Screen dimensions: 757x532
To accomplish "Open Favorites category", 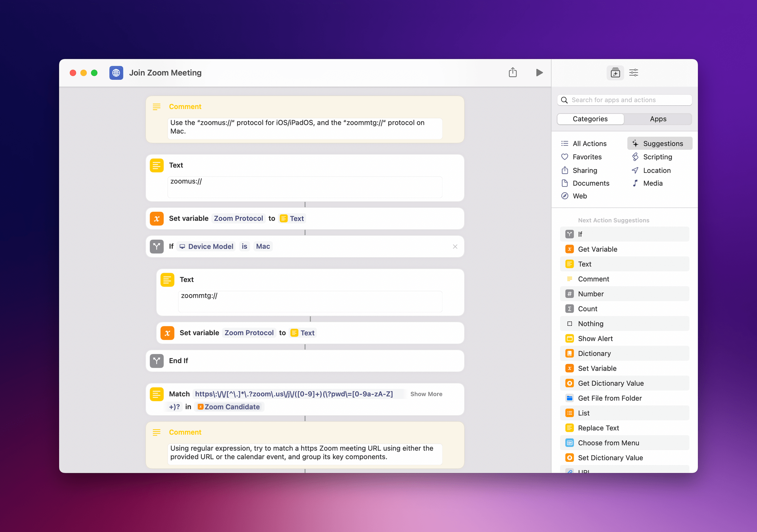I will (587, 157).
